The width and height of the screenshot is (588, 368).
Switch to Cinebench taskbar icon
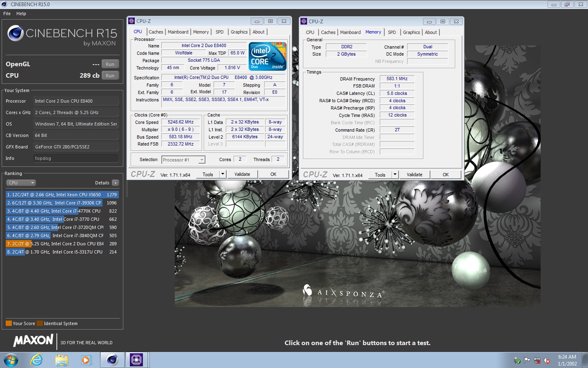tap(112, 360)
